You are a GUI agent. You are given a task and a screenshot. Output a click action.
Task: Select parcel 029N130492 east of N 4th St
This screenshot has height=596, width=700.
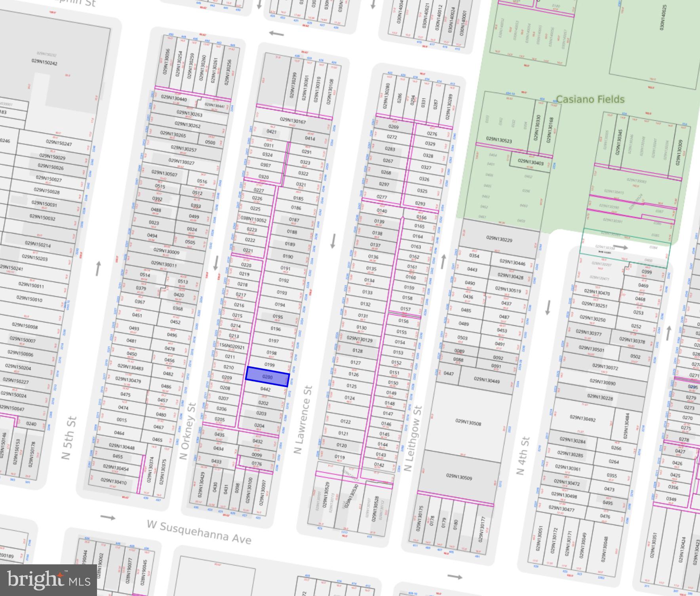click(x=582, y=418)
